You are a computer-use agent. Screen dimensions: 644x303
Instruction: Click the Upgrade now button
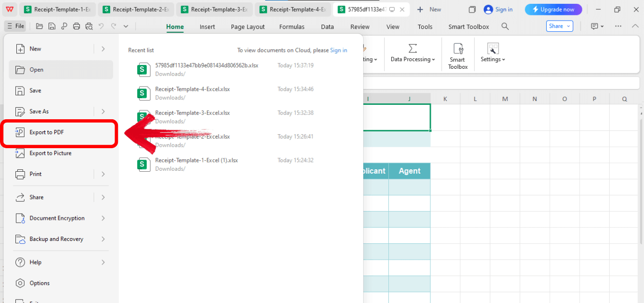click(553, 9)
